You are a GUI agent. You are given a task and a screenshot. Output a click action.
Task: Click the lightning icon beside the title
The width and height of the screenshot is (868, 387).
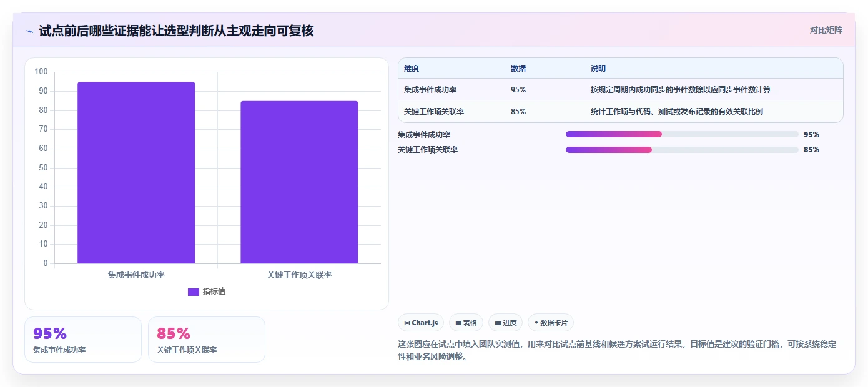click(30, 31)
